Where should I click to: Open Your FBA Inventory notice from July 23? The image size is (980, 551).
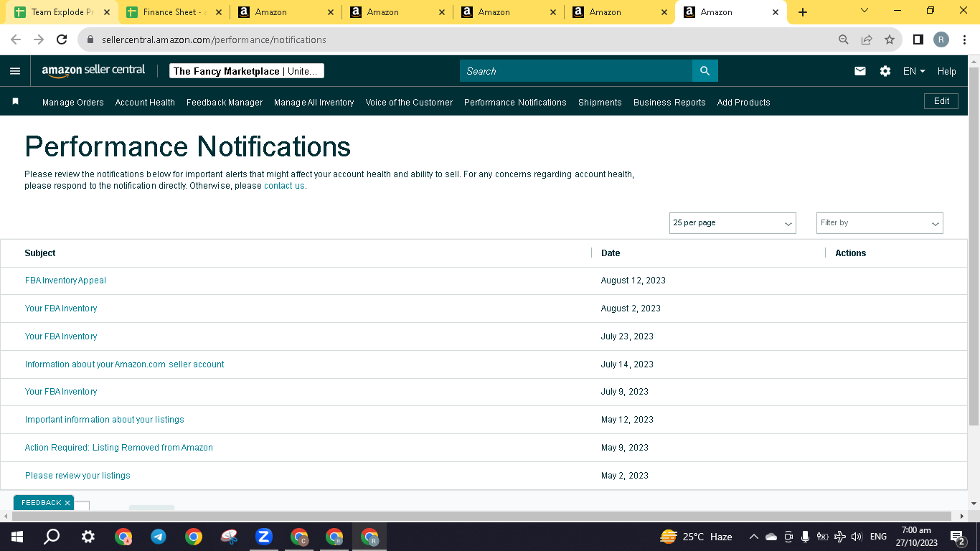click(61, 336)
